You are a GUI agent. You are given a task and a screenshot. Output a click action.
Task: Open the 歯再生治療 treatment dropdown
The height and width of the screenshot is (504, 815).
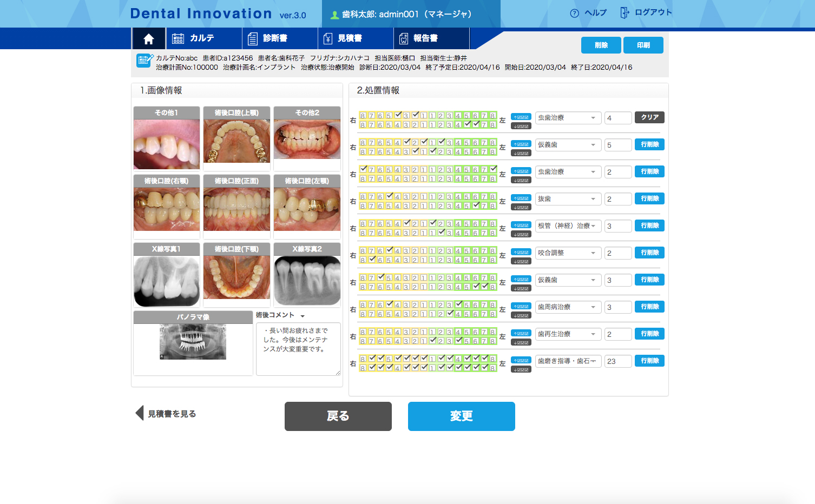tap(568, 334)
